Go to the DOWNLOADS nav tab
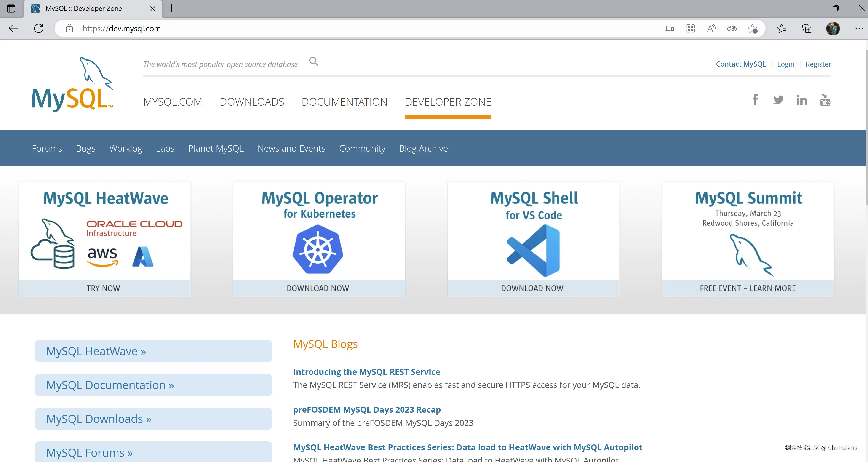 [252, 102]
